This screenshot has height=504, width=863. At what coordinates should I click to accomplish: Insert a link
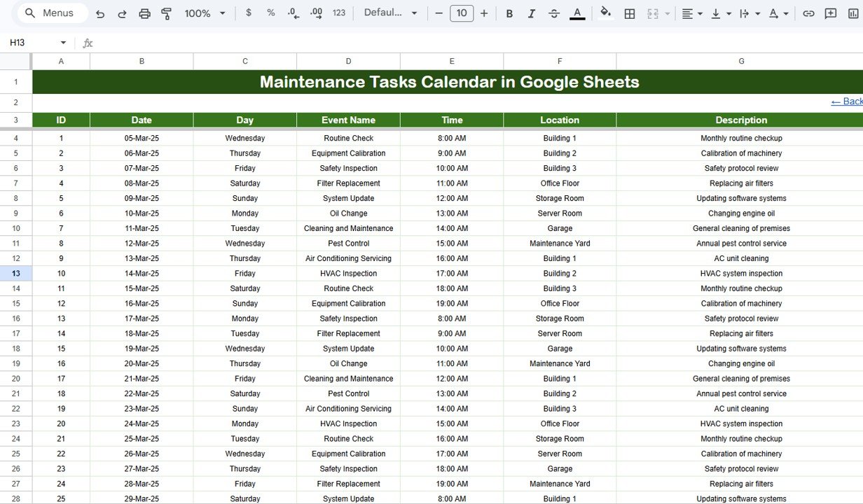[808, 13]
